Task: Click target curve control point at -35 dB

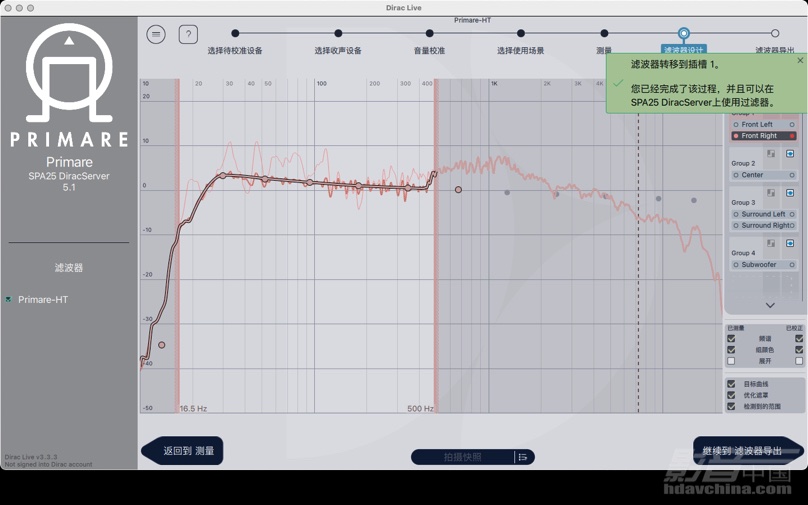Action: pos(162,345)
